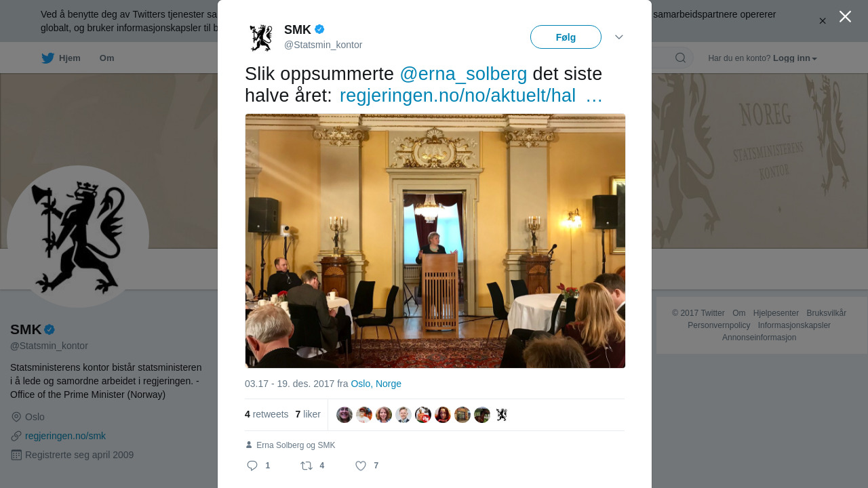Open the @erna_solberg mention link

[463, 74]
